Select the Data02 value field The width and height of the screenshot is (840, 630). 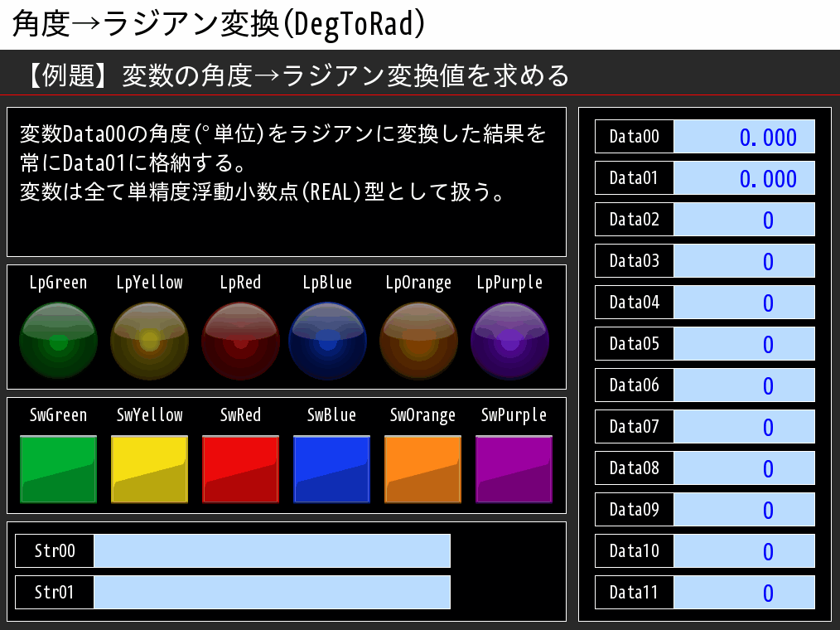click(x=744, y=220)
